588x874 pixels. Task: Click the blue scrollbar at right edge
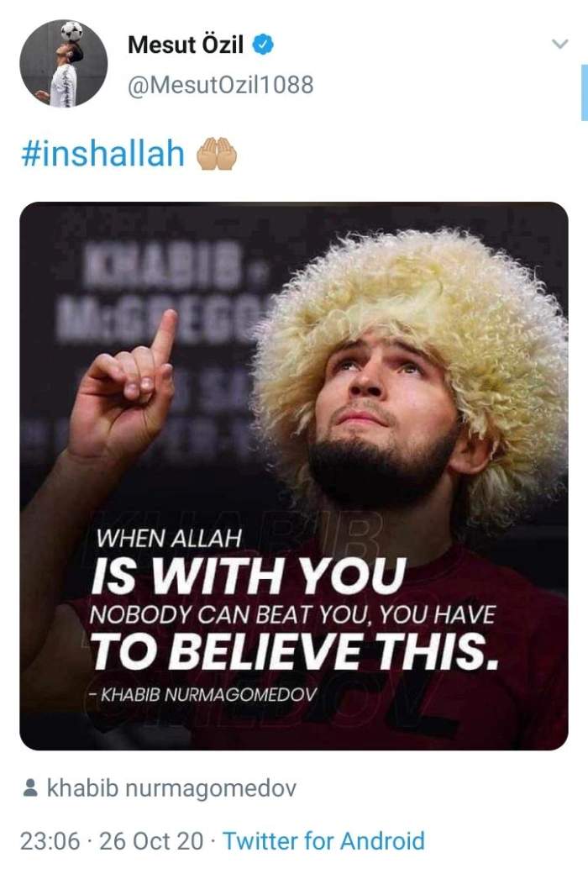click(584, 92)
